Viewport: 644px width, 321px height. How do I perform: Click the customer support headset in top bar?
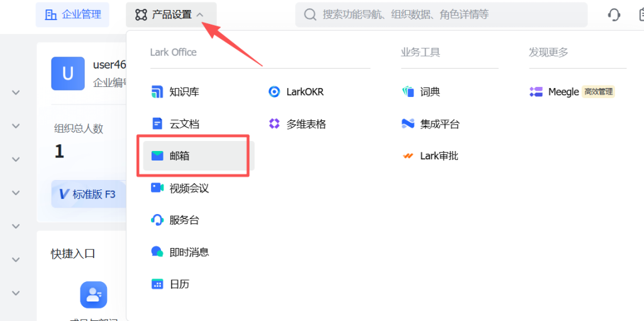[614, 15]
